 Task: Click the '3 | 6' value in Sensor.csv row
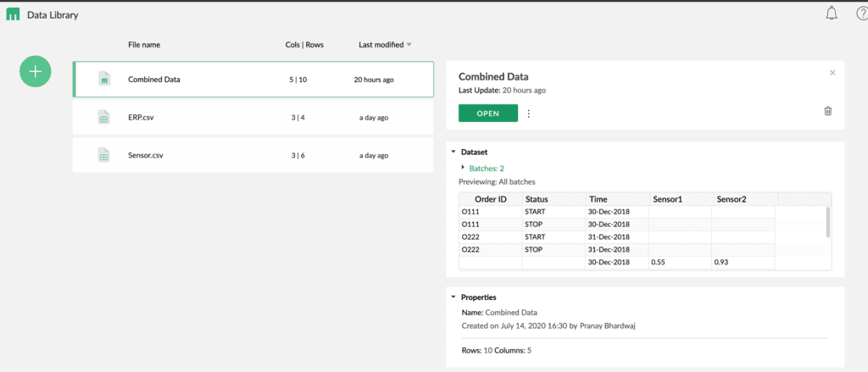click(298, 156)
